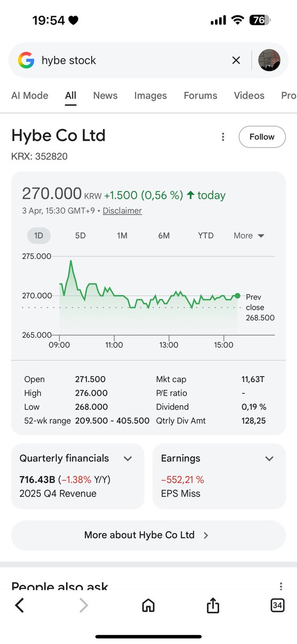The height and width of the screenshot is (644, 297).
Task: Tap the Google logo icon
Action: pos(26,60)
